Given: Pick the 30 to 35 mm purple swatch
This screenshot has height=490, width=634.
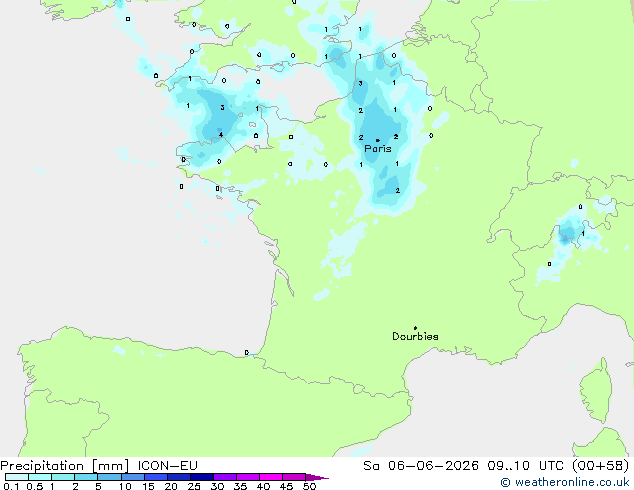Looking at the screenshot, I should click(225, 477).
